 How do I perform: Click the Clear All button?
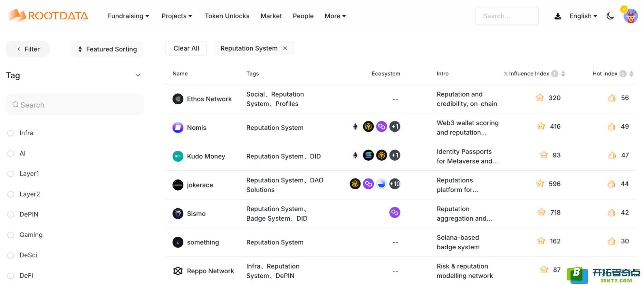[186, 48]
